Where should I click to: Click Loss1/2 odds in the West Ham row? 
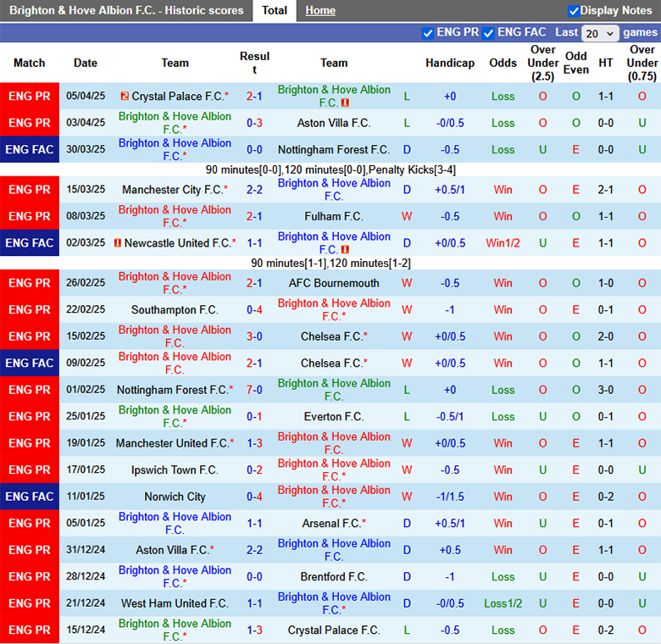point(503,603)
